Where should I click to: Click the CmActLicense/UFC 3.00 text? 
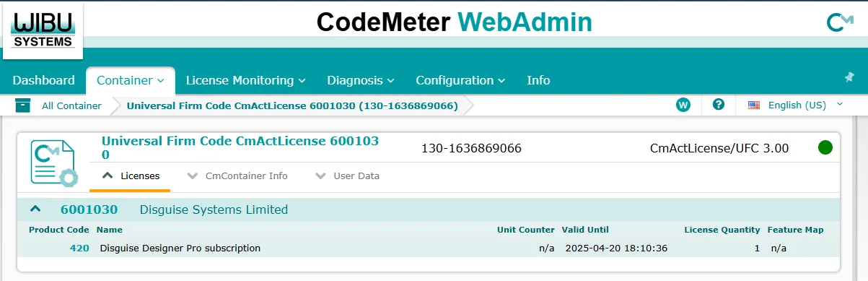click(719, 149)
